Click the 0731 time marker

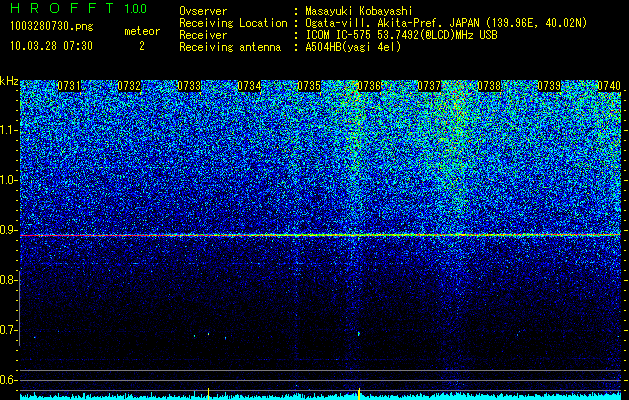click(x=69, y=86)
